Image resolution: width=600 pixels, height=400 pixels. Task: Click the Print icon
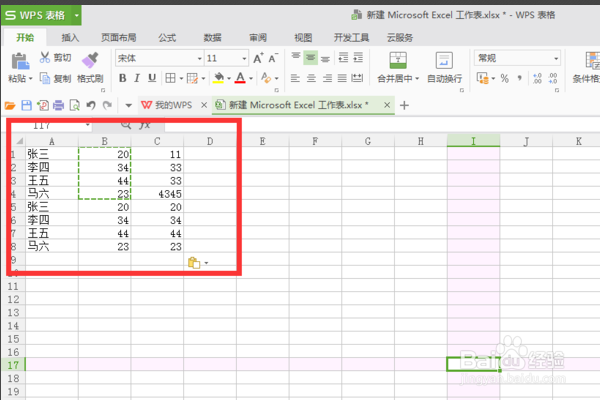pyautogui.click(x=59, y=105)
